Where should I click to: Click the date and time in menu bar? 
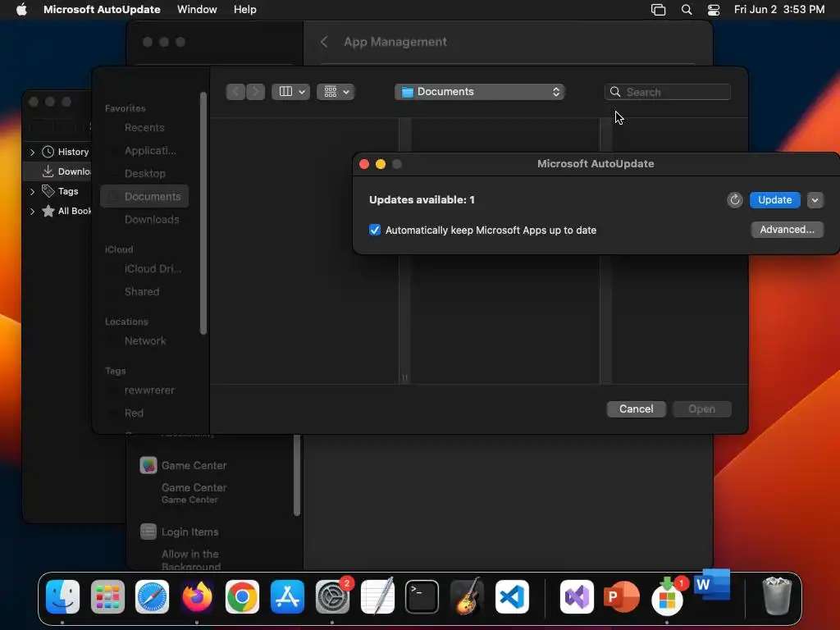[779, 10]
